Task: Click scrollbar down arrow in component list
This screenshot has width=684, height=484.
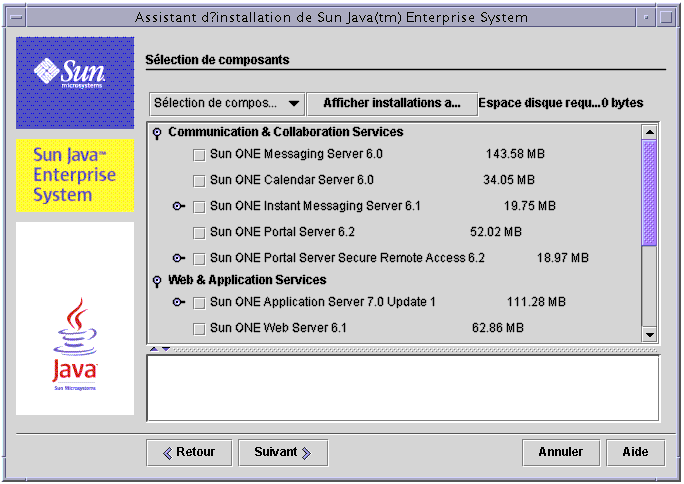Action: tap(650, 335)
